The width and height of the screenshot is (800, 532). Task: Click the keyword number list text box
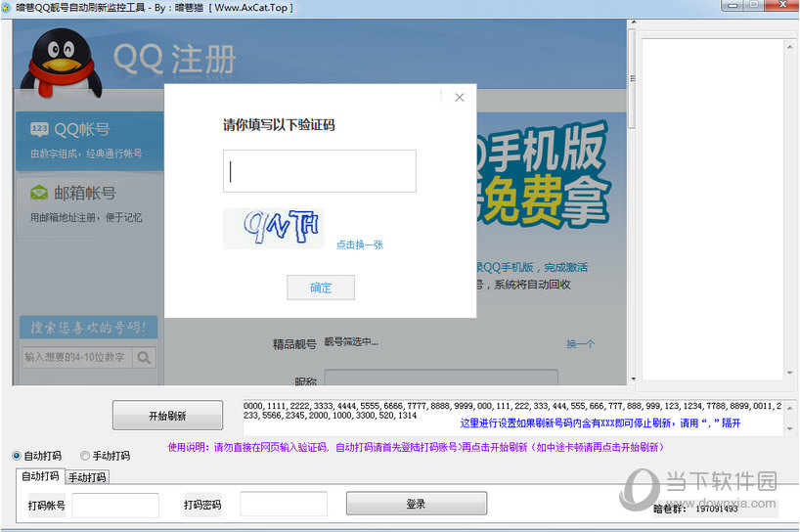click(512, 418)
